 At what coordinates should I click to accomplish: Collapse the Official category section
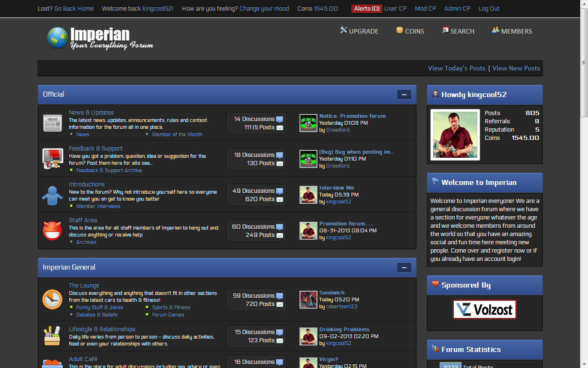pyautogui.click(x=404, y=95)
